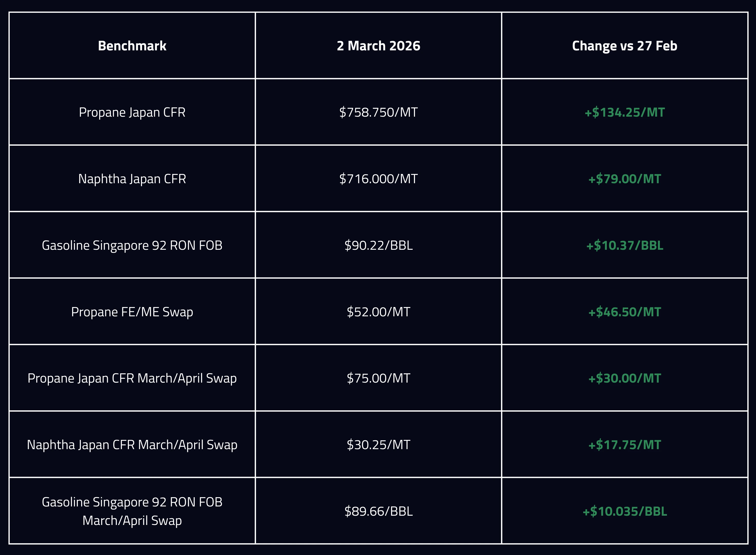This screenshot has width=756, height=555.
Task: Click the $716.000/MT price cell
Action: 378,179
